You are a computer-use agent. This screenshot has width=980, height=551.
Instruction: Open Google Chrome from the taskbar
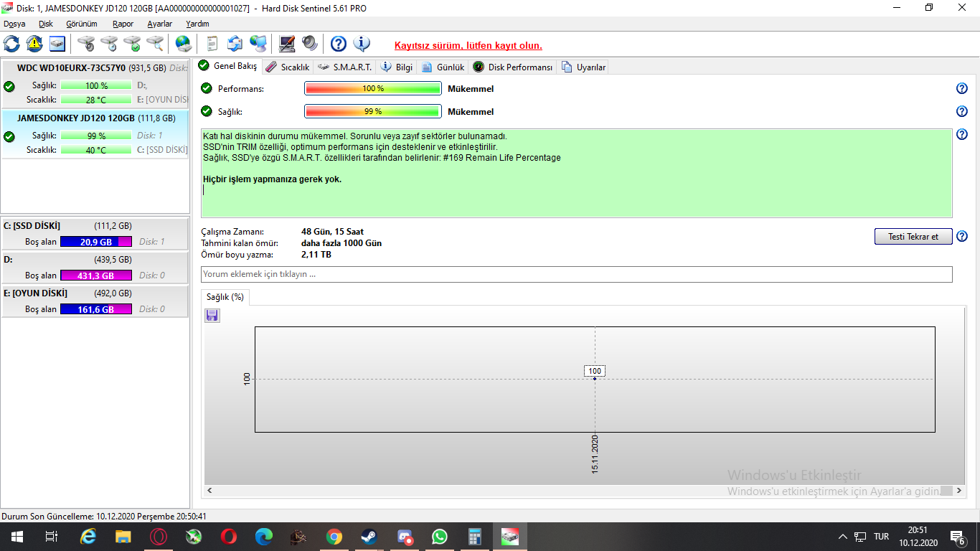(x=334, y=537)
